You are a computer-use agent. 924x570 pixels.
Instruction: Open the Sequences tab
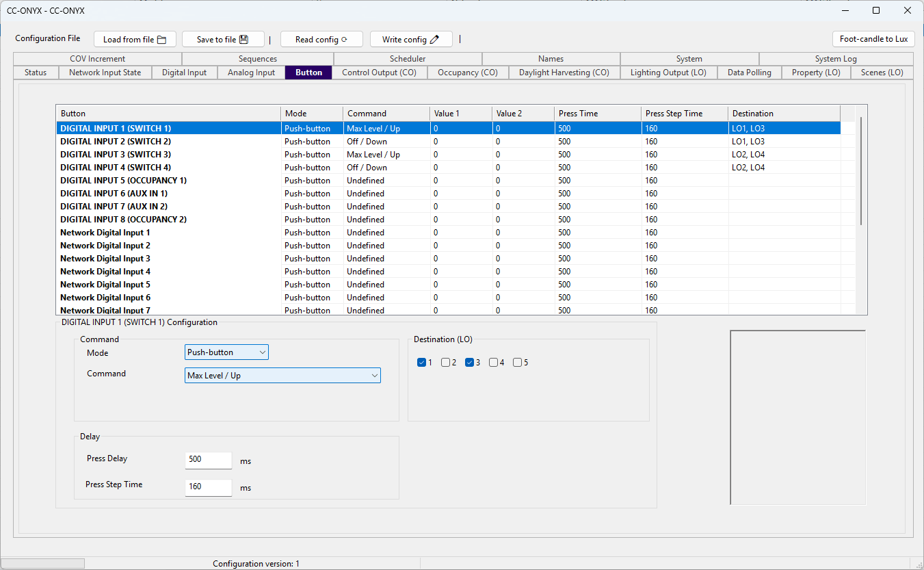(258, 59)
